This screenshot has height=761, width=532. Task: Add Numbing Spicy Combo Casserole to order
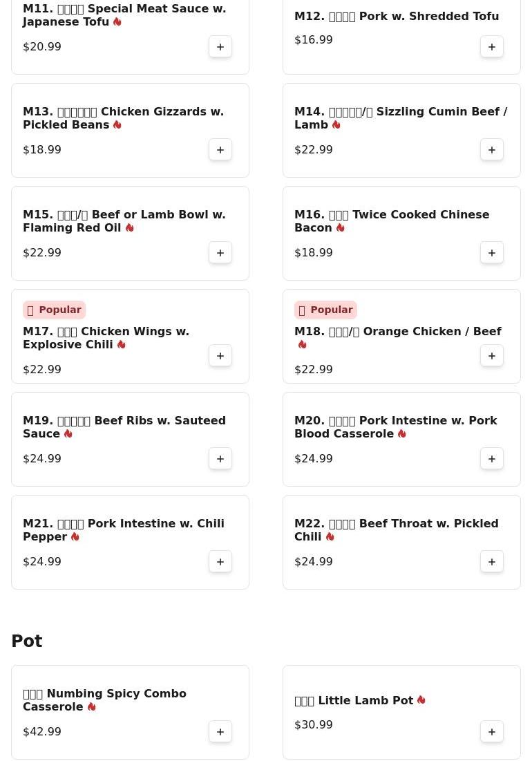[220, 732]
